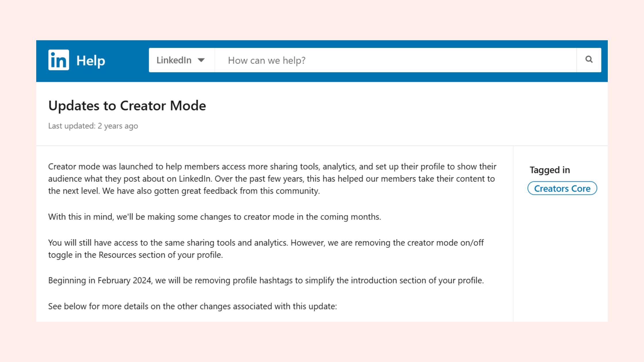Screen dimensions: 644x362
Task: Open the Creators Core tag link
Action: tap(562, 188)
